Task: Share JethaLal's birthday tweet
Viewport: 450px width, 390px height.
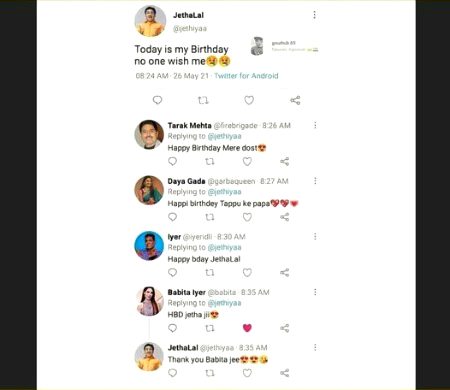Action: coord(295,100)
